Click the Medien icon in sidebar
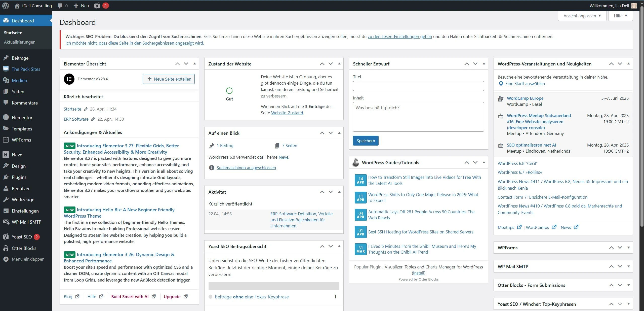 point(6,80)
